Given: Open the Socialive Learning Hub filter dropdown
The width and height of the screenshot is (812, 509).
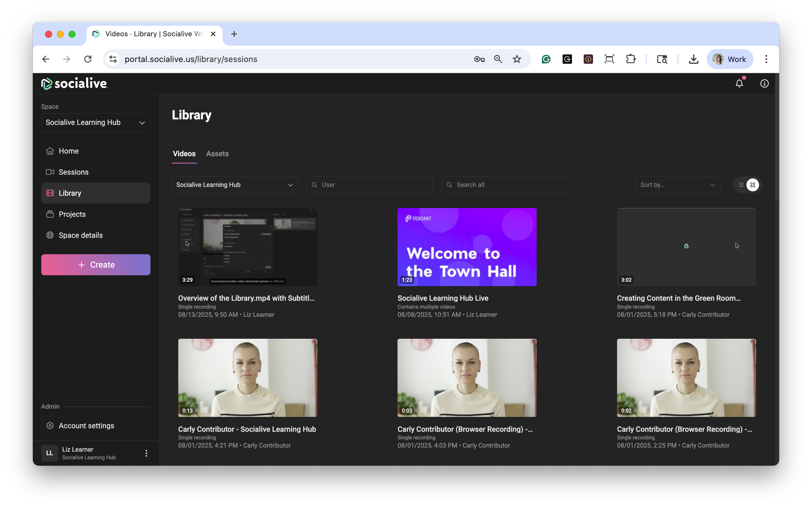Looking at the screenshot, I should 235,185.
